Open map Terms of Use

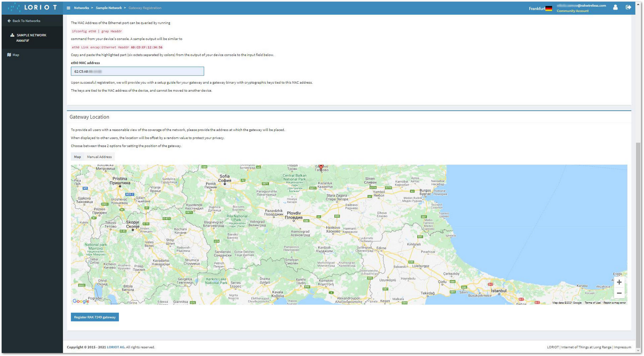coord(592,303)
